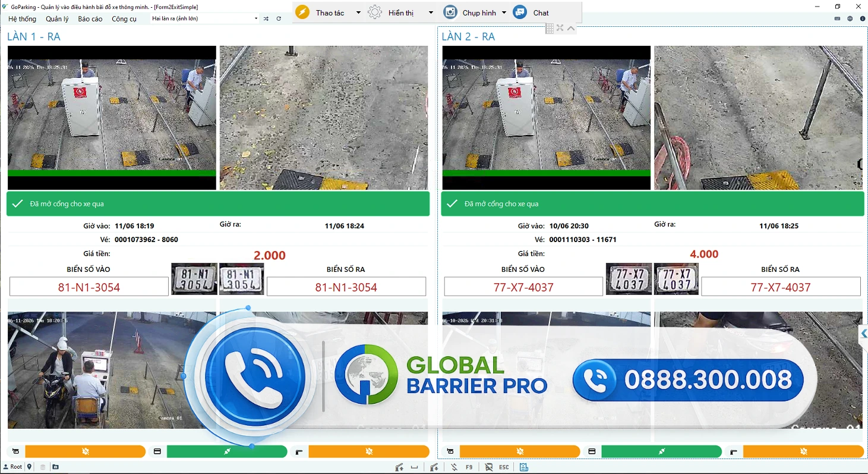868x474 pixels.
Task: Click the Làn 1 entry plate thumbnail 81-N1
Action: (194, 279)
